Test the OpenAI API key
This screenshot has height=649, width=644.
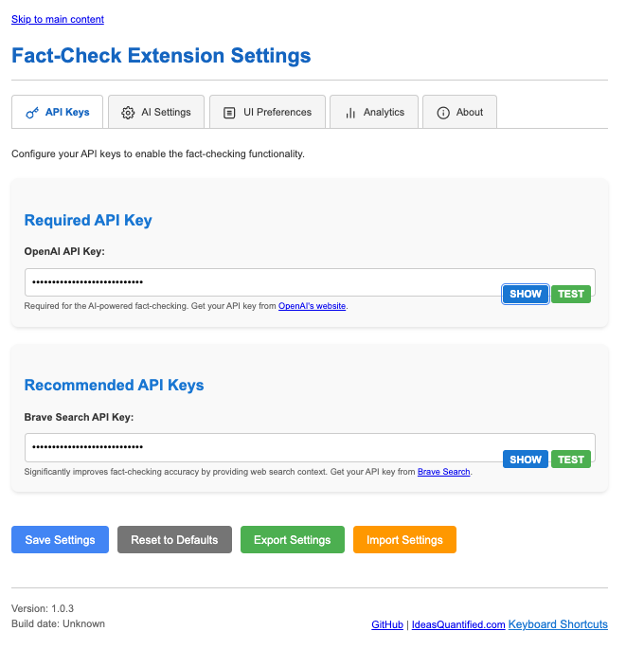(x=571, y=294)
